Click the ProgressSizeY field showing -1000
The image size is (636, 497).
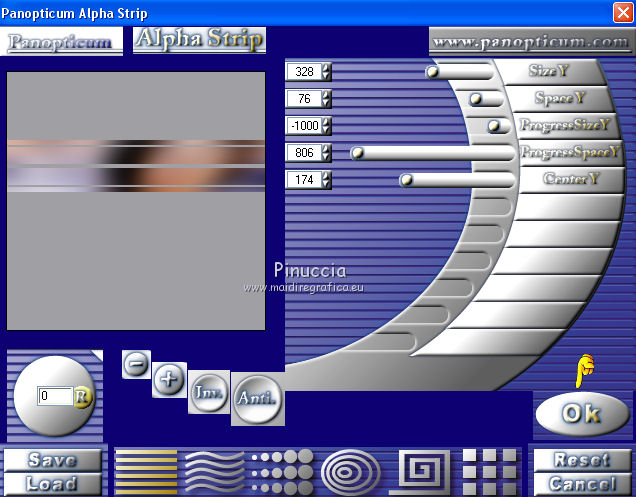[304, 126]
